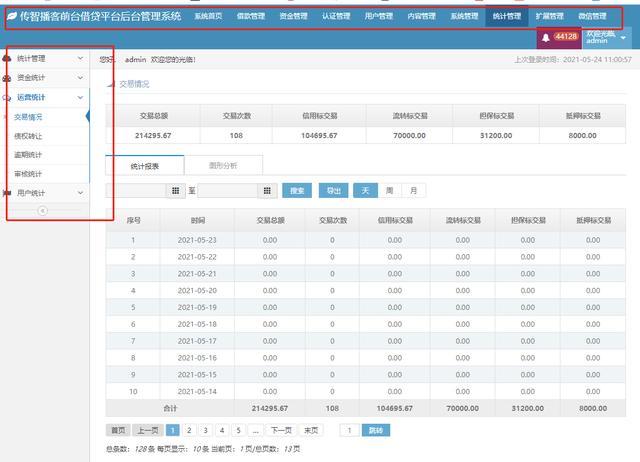Click the 导出 export button
This screenshot has height=462, width=640.
[x=333, y=191]
